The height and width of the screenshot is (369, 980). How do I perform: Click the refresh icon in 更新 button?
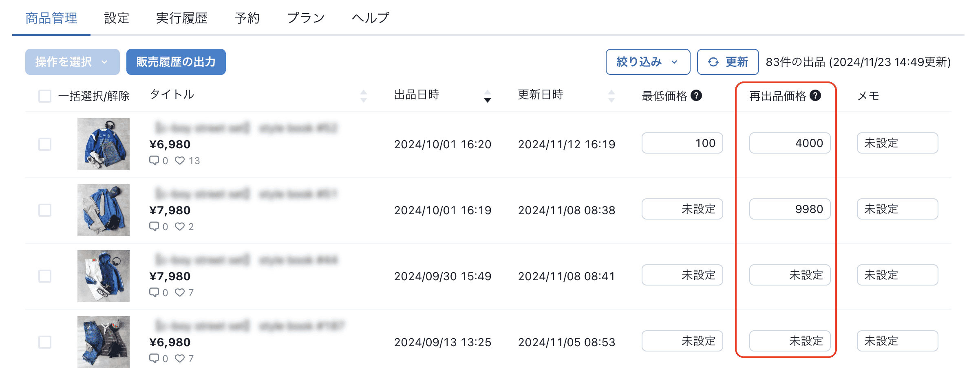coord(713,62)
